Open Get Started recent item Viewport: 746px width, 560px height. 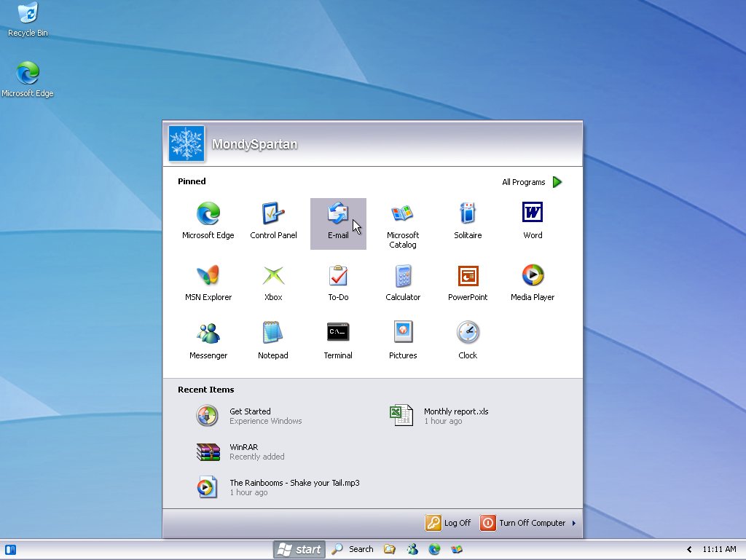click(249, 416)
